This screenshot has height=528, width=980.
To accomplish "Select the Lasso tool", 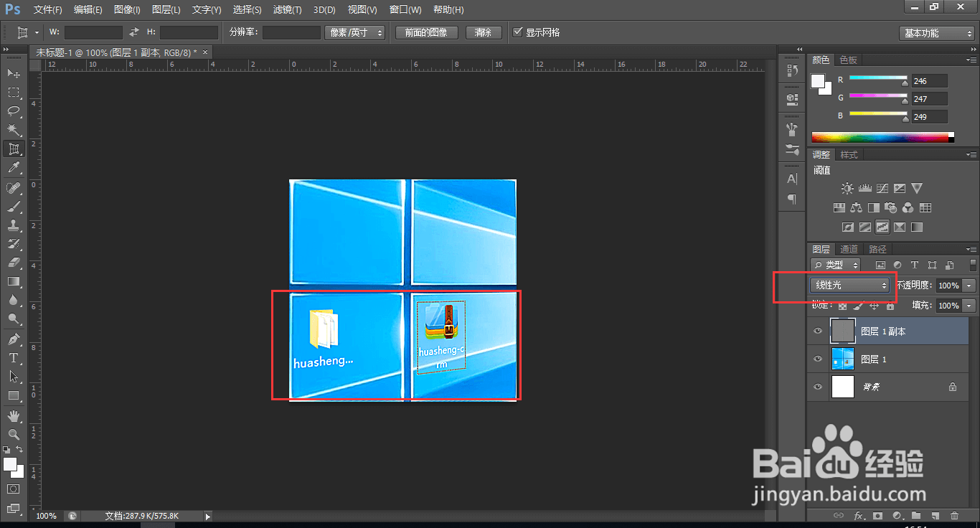I will (x=13, y=110).
